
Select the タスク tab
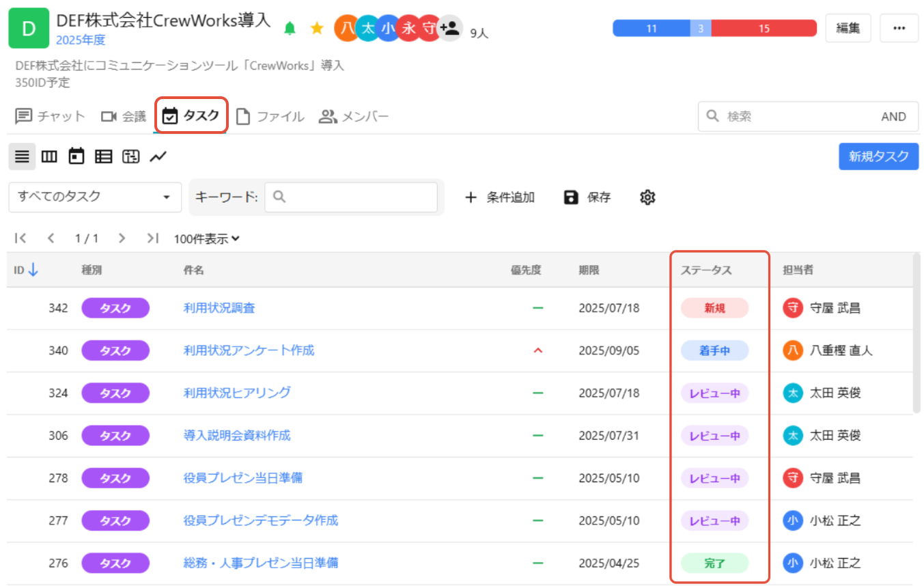(191, 116)
